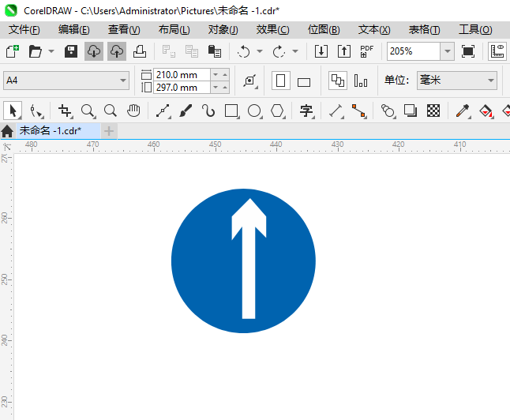Redo the last action
This screenshot has width=510, height=420.
point(279,51)
